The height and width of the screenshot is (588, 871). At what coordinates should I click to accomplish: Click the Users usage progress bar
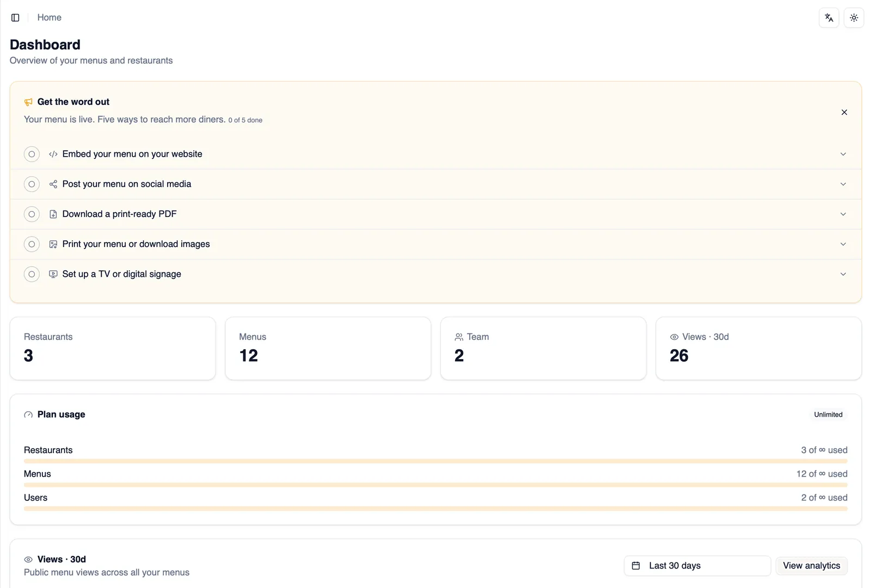tap(436, 509)
